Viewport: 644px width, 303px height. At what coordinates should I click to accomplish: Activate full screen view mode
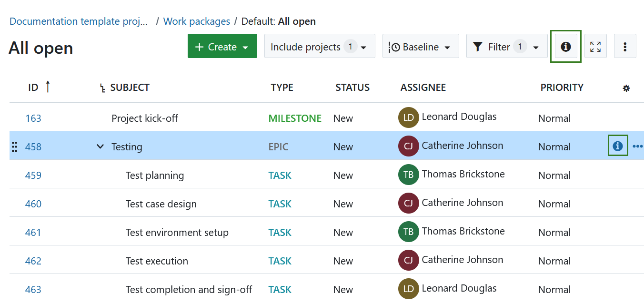(x=595, y=46)
